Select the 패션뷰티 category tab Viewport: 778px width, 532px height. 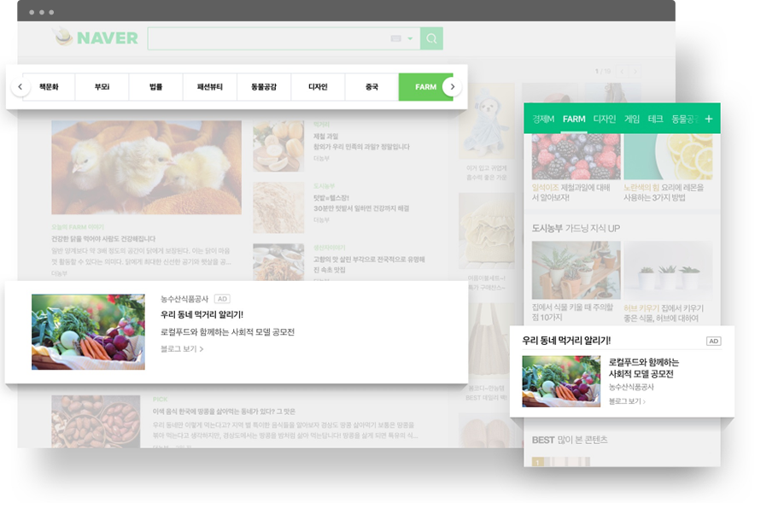click(210, 87)
